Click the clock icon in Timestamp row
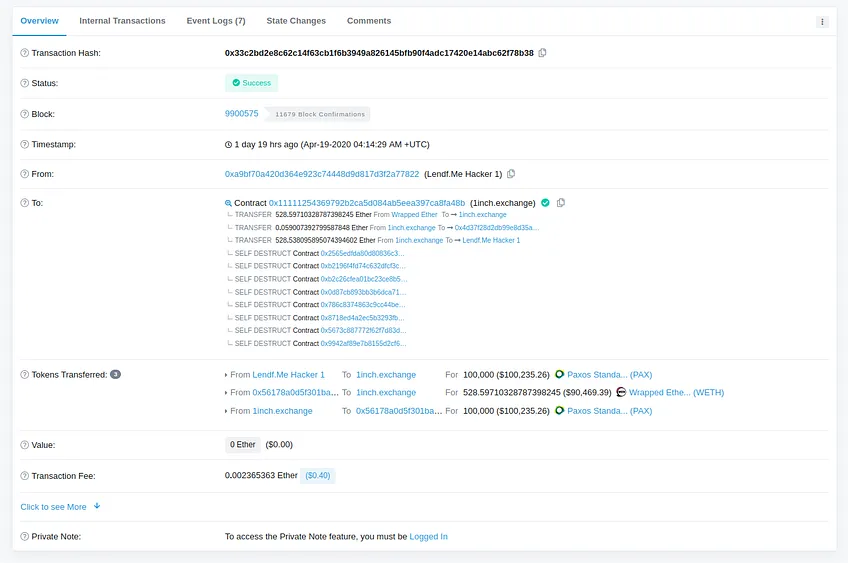The image size is (848, 563). pos(228,144)
